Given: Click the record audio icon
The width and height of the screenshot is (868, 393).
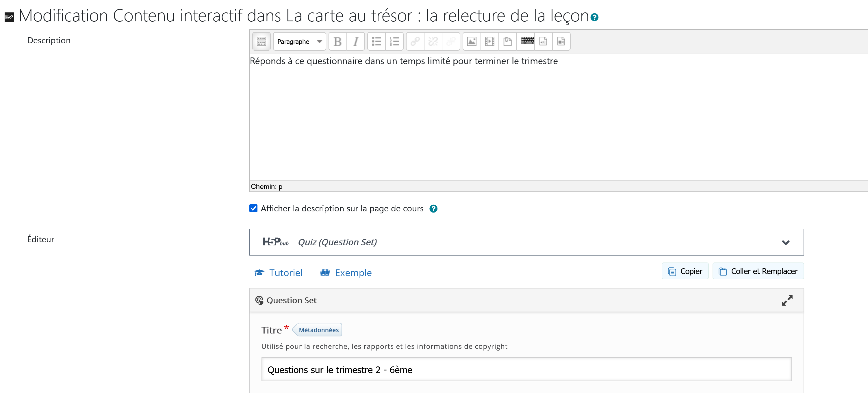Looking at the screenshot, I should 543,41.
